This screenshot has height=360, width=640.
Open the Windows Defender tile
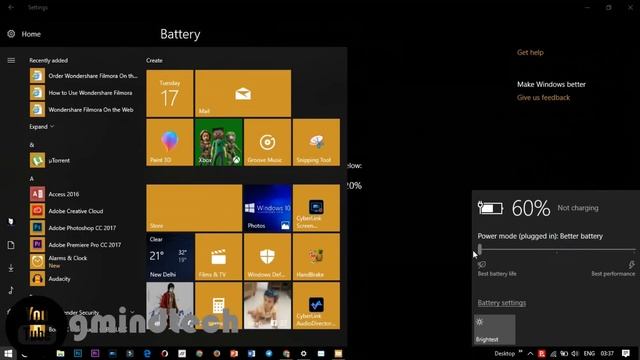coord(267,257)
